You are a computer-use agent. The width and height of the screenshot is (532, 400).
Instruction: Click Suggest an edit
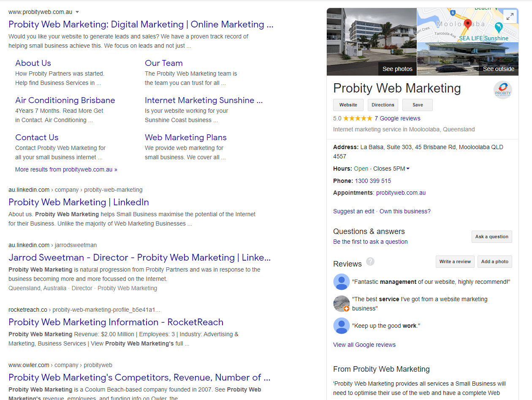(354, 211)
